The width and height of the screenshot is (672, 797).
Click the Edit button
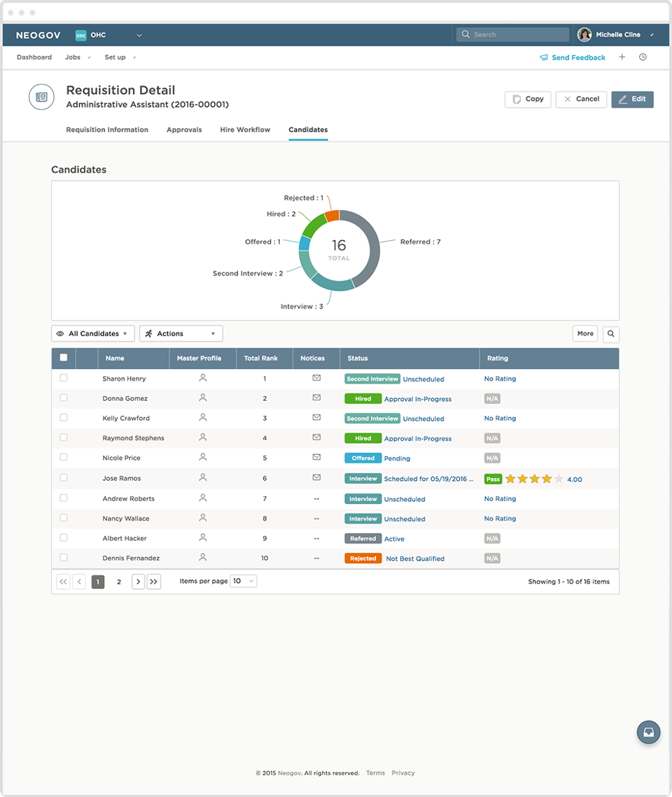[632, 99]
